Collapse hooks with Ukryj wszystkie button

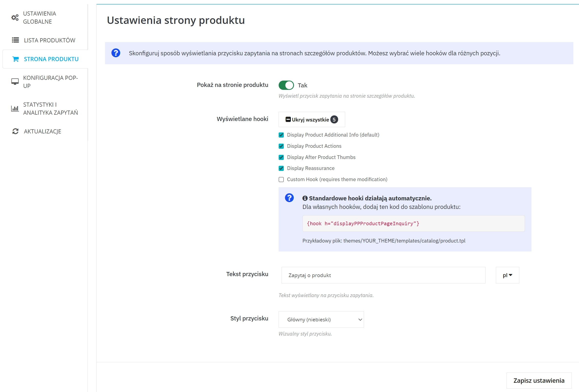311,120
